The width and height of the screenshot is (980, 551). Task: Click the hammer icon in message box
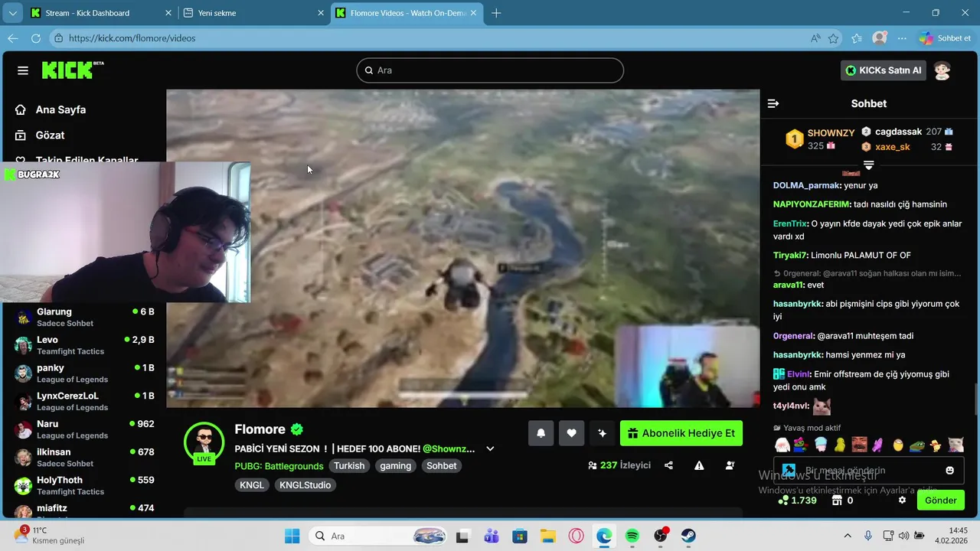point(789,471)
